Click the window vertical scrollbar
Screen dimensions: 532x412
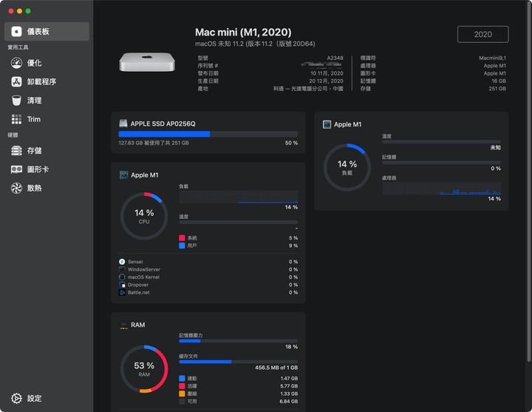(529, 182)
